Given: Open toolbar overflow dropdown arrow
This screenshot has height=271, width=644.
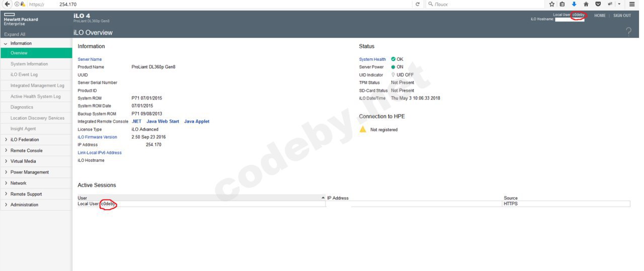Looking at the screenshot, I should 619,4.
